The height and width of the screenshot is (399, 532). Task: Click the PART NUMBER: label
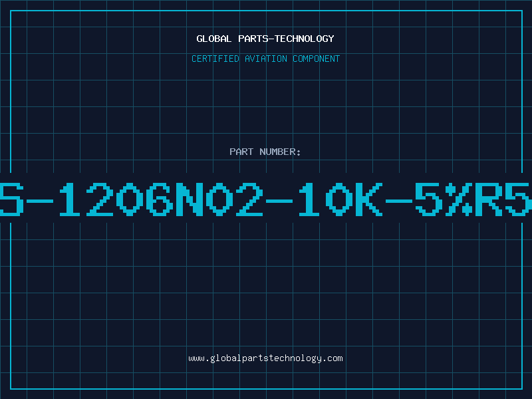point(265,152)
